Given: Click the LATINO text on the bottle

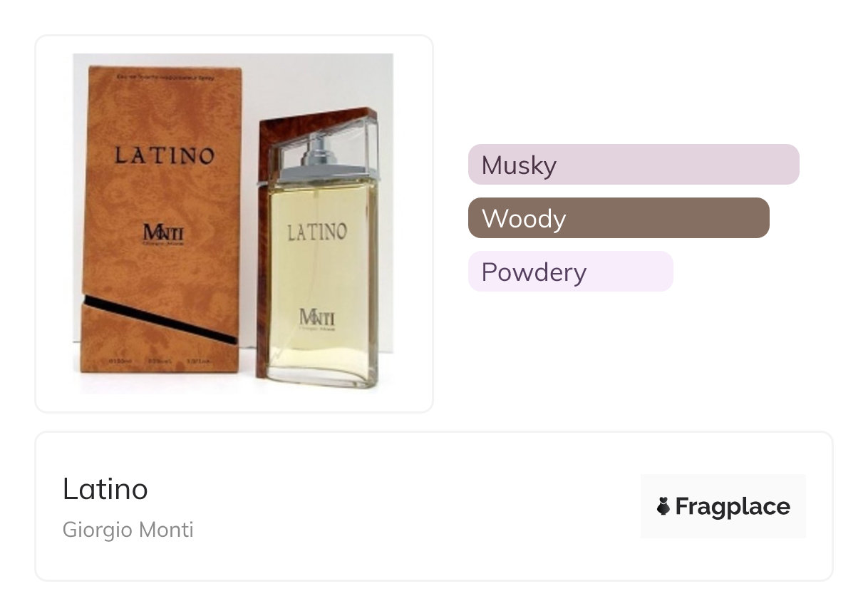Looking at the screenshot, I should [x=317, y=232].
